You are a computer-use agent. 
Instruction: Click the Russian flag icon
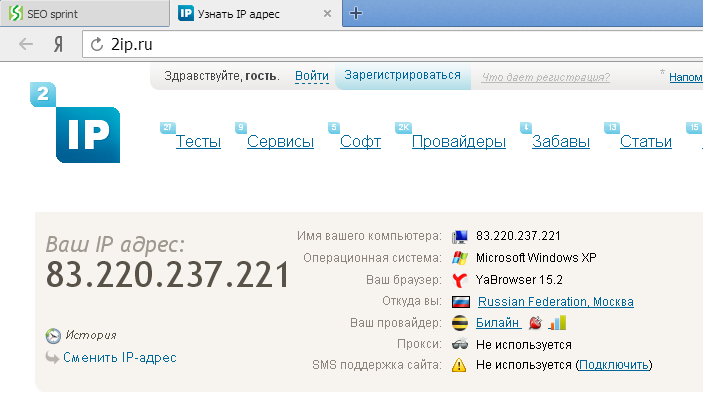(x=460, y=302)
